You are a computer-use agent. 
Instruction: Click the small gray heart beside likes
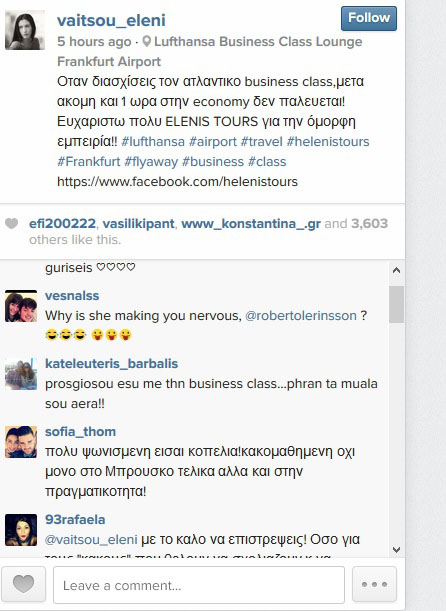click(12, 224)
